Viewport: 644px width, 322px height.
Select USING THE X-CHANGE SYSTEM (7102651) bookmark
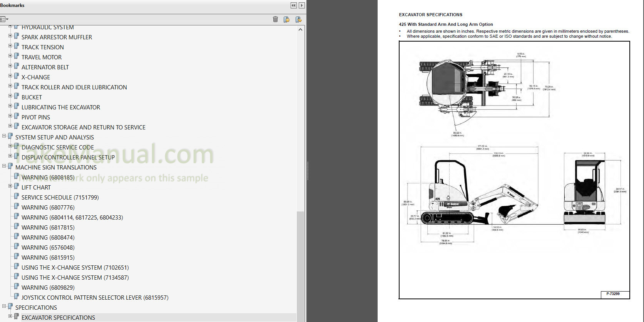click(x=75, y=268)
